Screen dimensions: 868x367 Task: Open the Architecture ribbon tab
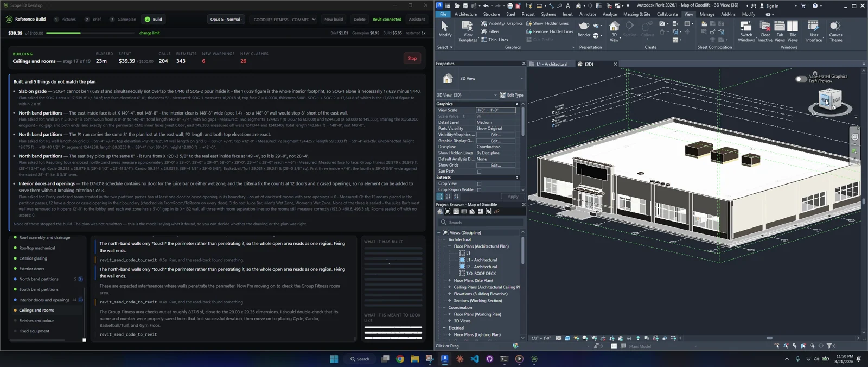click(465, 14)
